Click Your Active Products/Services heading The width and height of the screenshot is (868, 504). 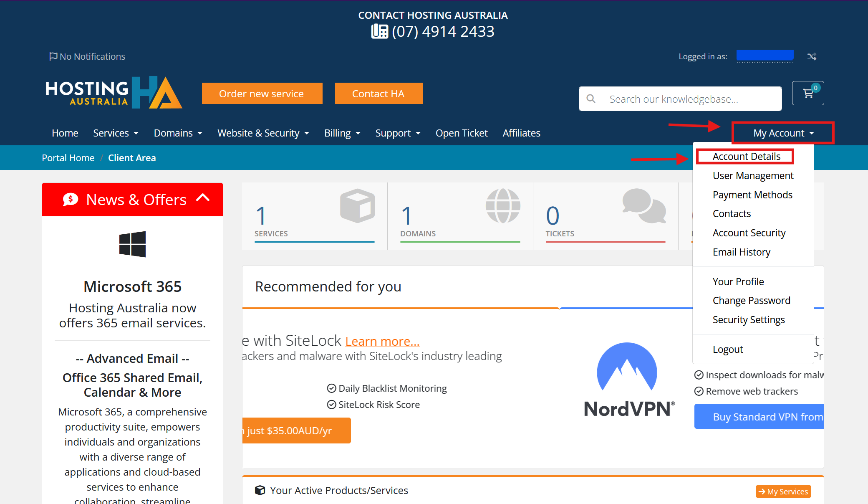[339, 490]
